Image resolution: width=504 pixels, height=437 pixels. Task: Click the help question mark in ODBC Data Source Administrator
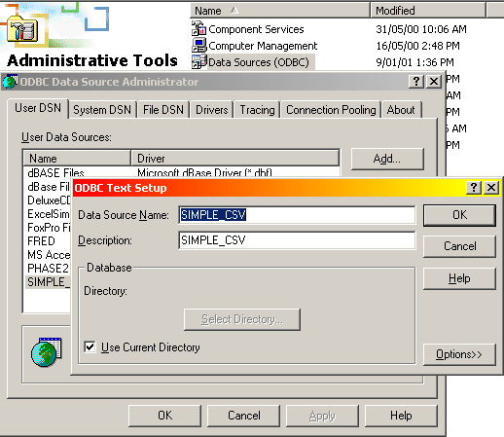point(416,82)
